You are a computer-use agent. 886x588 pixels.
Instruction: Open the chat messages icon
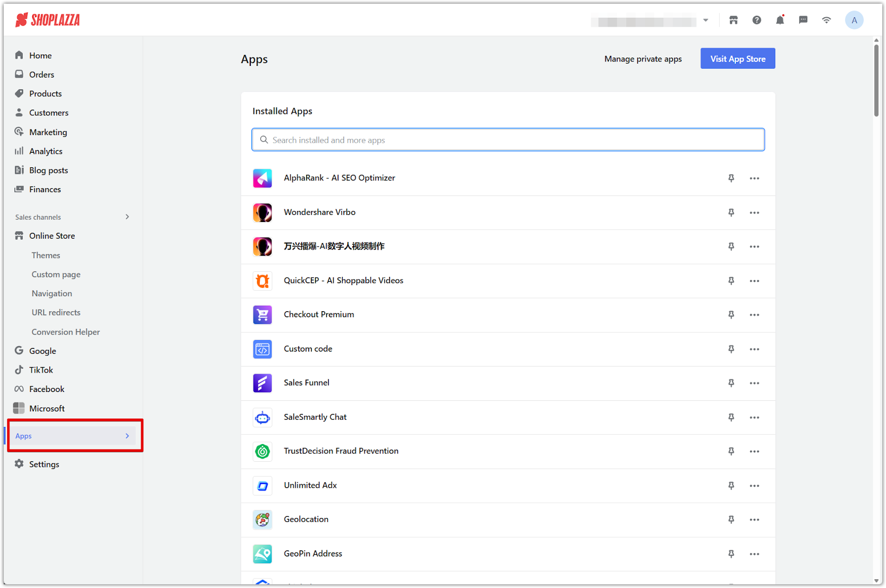click(803, 20)
